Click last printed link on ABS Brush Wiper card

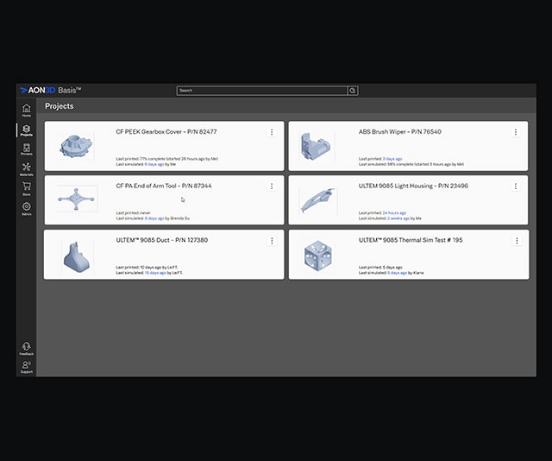[392, 159]
